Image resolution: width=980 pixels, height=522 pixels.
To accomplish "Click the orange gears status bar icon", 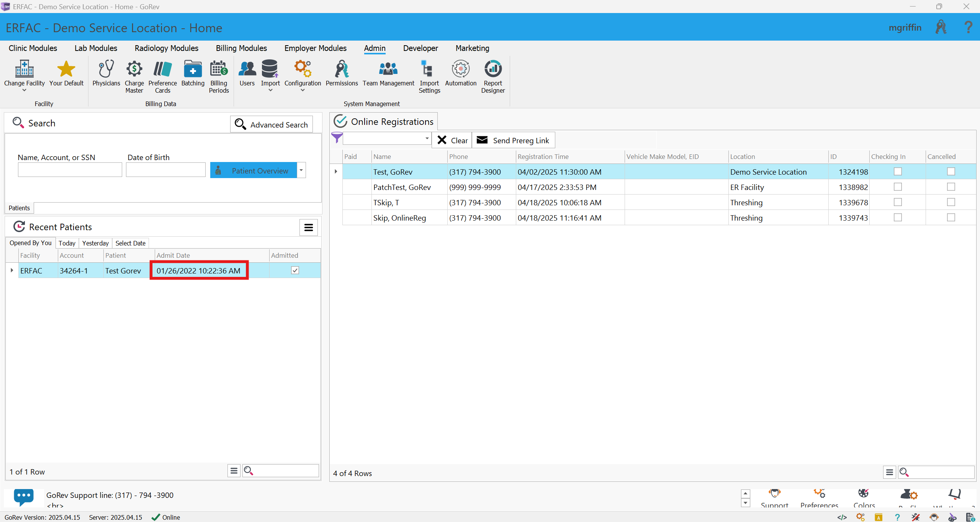I will [861, 517].
